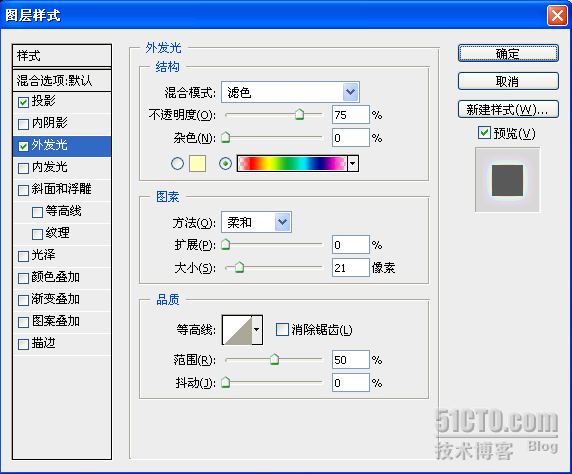Open the 方法 dropdown showing 柔和
Image resolution: width=572 pixels, height=474 pixels.
[x=256, y=222]
